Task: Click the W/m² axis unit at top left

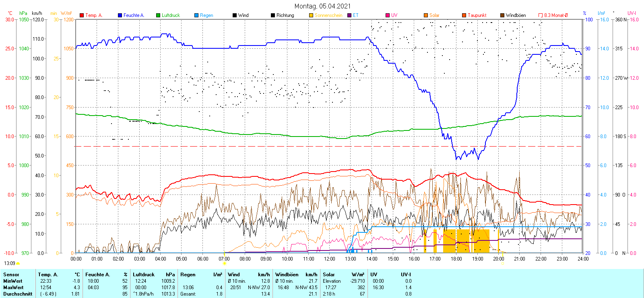Action: coord(66,13)
